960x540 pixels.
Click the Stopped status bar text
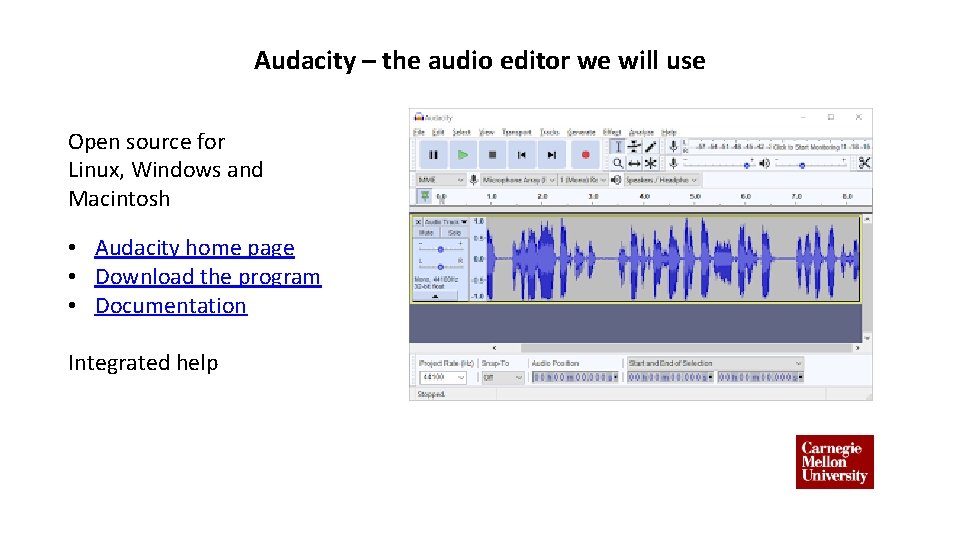pos(431,394)
